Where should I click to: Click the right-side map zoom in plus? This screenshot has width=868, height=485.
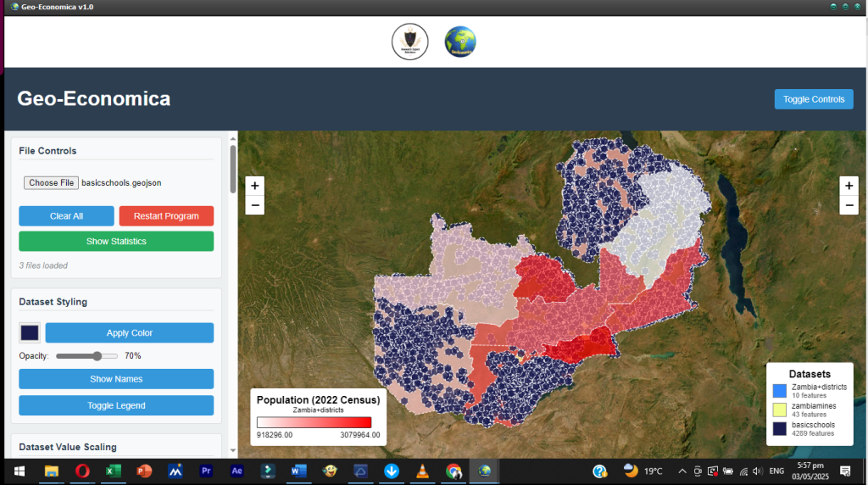(849, 186)
